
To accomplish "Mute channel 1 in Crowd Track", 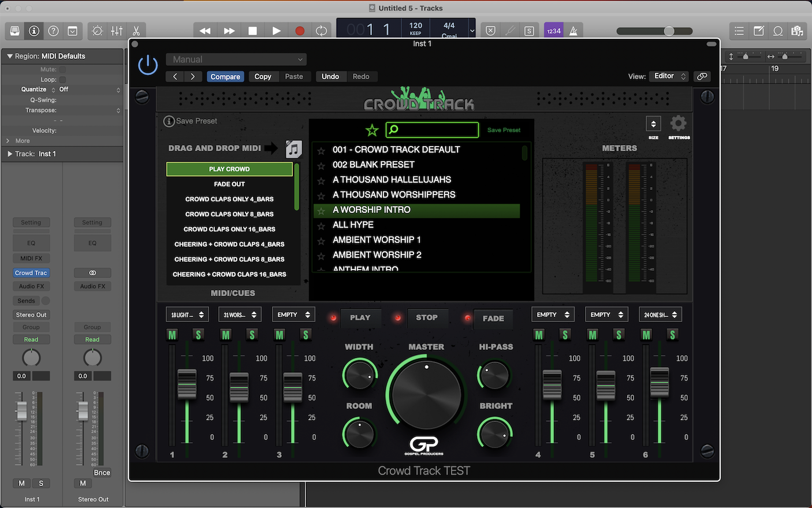I will click(172, 335).
